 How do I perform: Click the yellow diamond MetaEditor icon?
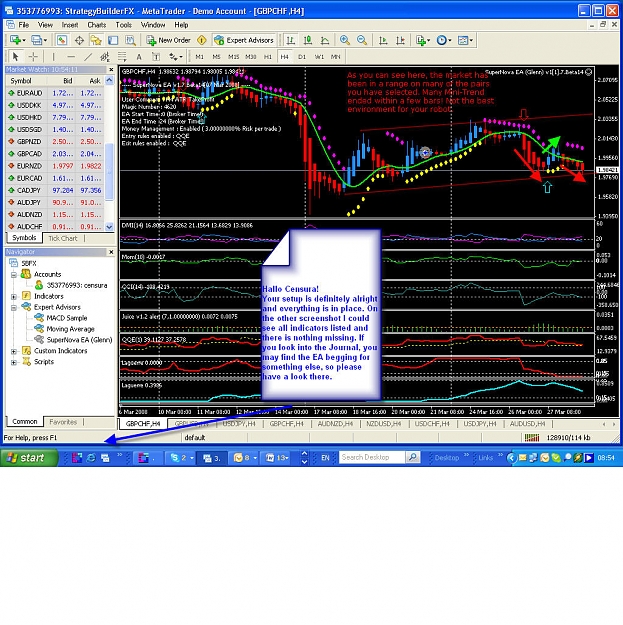tap(202, 40)
